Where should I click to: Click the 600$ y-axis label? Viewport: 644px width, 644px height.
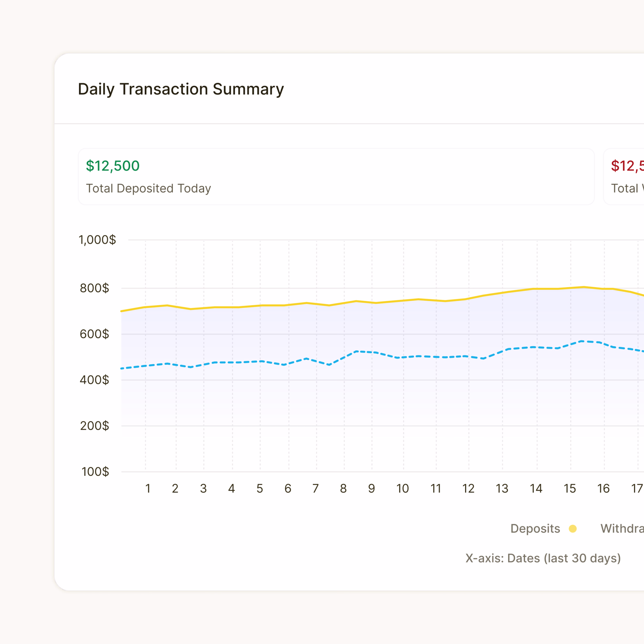(x=94, y=334)
